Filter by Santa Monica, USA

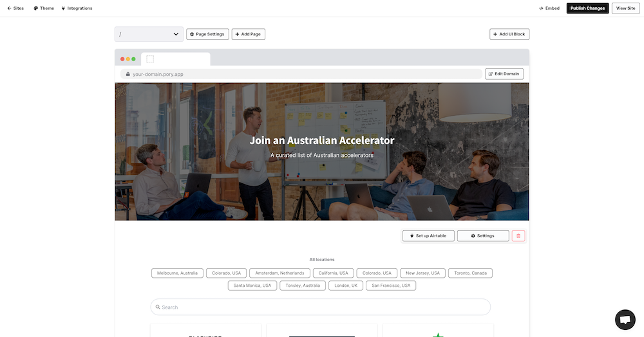click(x=252, y=286)
